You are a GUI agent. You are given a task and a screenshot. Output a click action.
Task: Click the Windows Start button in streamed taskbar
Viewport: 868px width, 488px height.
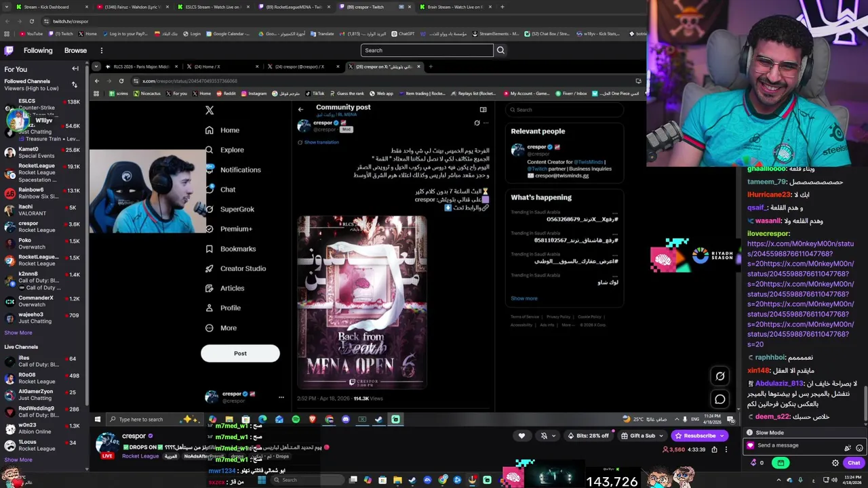pyautogui.click(x=97, y=420)
